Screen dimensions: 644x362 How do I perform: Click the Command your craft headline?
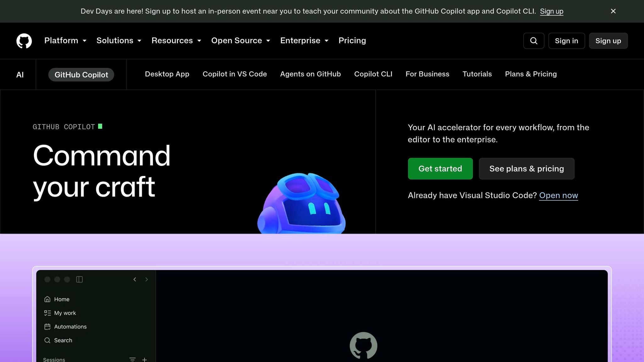[x=102, y=172]
